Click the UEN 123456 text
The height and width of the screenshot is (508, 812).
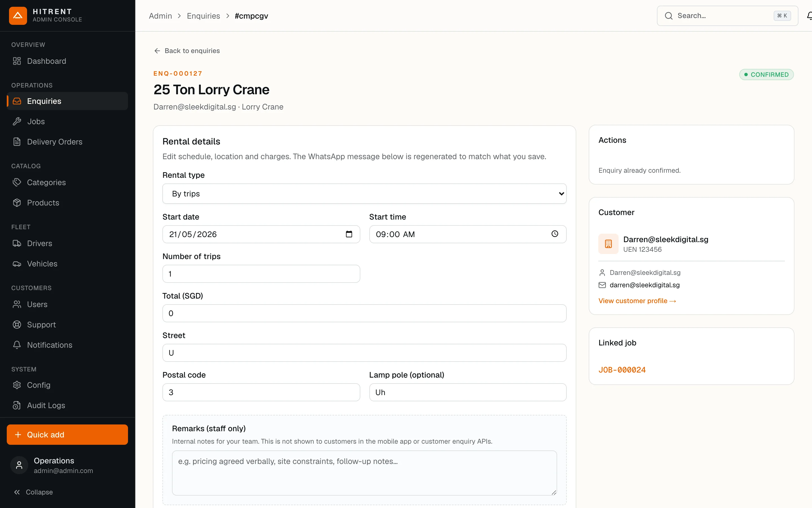click(642, 249)
